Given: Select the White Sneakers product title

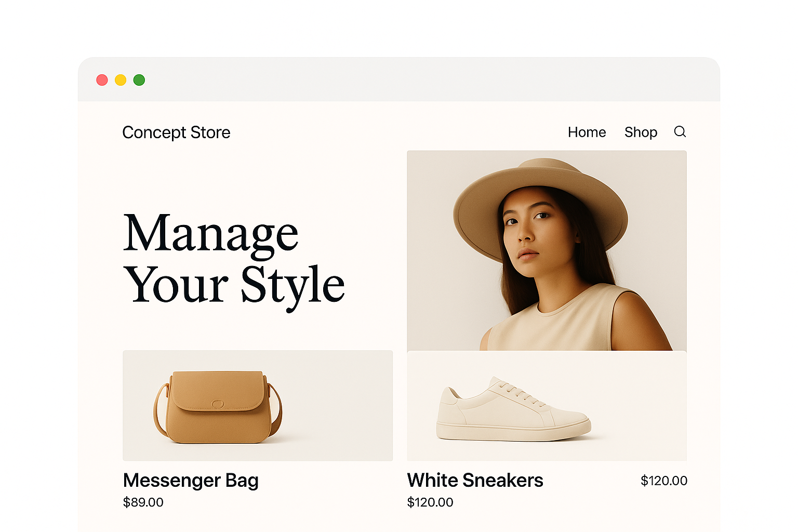Looking at the screenshot, I should (x=475, y=481).
